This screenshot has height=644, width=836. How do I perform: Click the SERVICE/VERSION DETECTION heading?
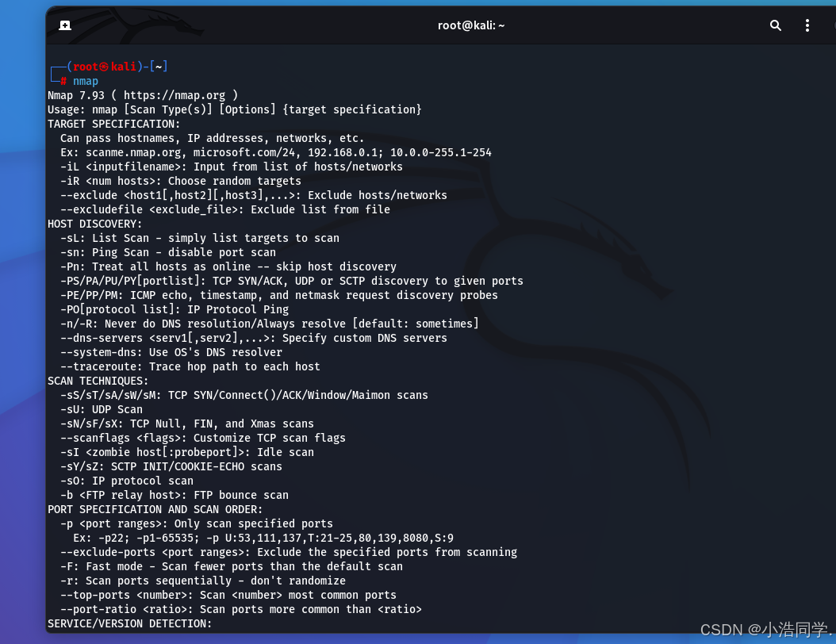129,624
